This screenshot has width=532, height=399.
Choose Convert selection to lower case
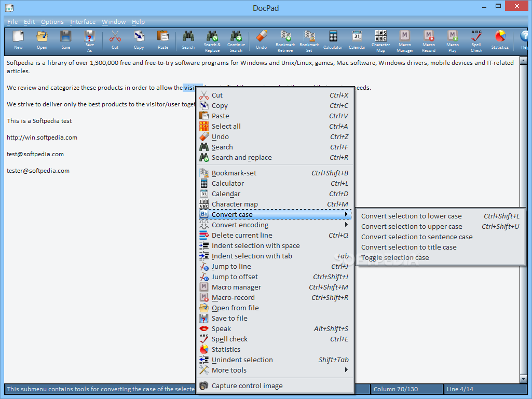coord(441,216)
